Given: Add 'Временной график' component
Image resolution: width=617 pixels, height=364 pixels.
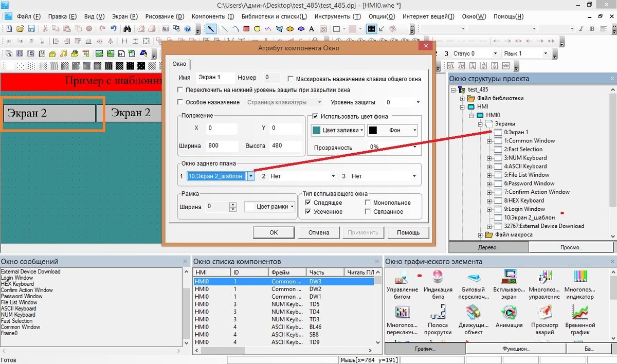Looking at the screenshot, I should coord(579,320).
